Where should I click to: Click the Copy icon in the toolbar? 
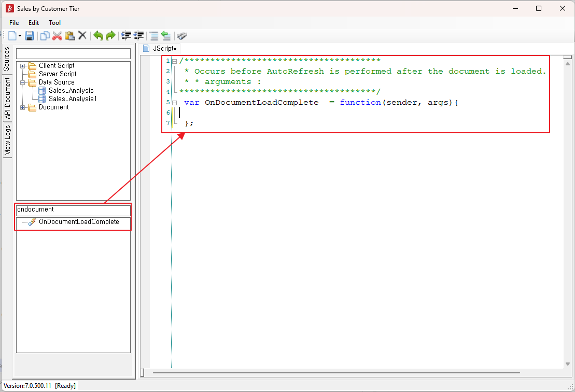pyautogui.click(x=45, y=36)
